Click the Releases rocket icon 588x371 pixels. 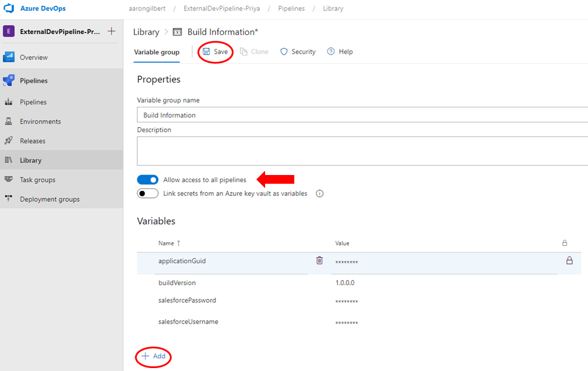tap(9, 141)
